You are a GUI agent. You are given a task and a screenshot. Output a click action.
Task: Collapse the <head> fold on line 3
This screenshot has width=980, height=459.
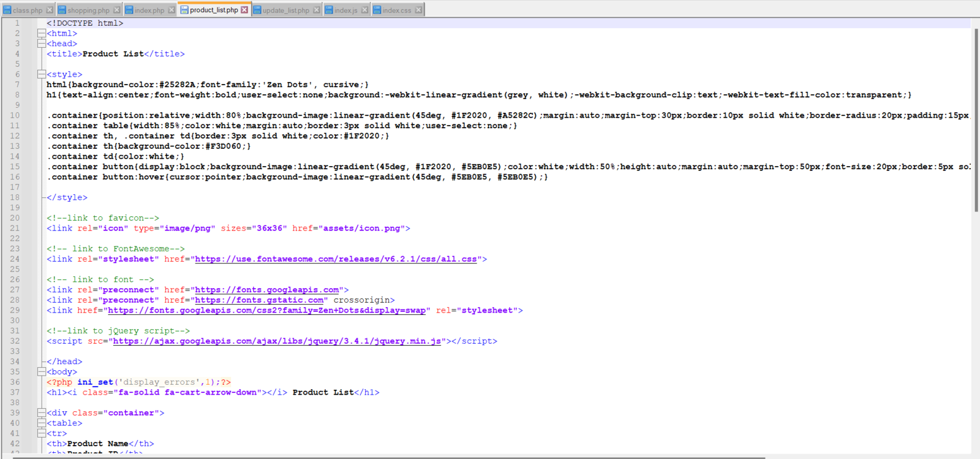coord(41,44)
